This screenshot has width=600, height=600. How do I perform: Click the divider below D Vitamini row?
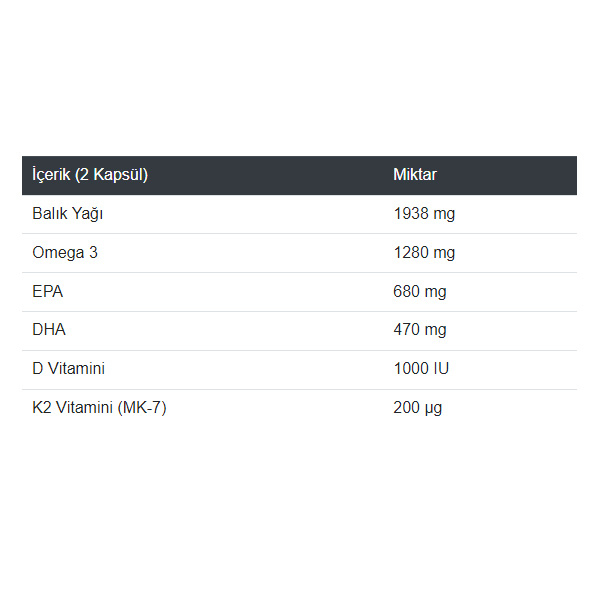tap(299, 390)
